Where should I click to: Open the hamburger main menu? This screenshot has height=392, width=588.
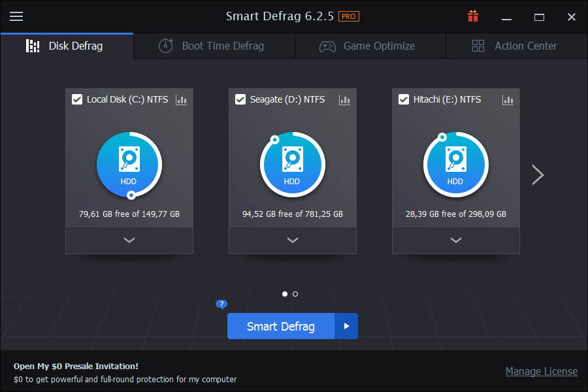point(16,16)
